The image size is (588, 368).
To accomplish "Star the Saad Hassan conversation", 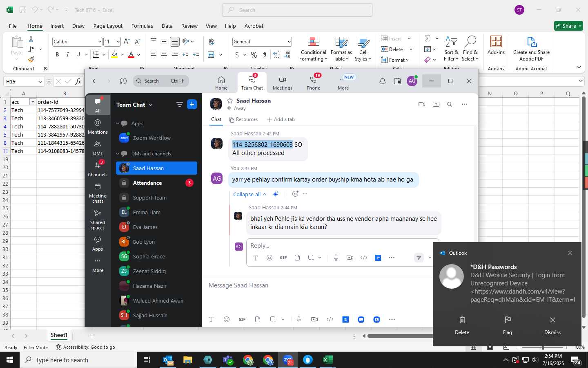I will [230, 101].
